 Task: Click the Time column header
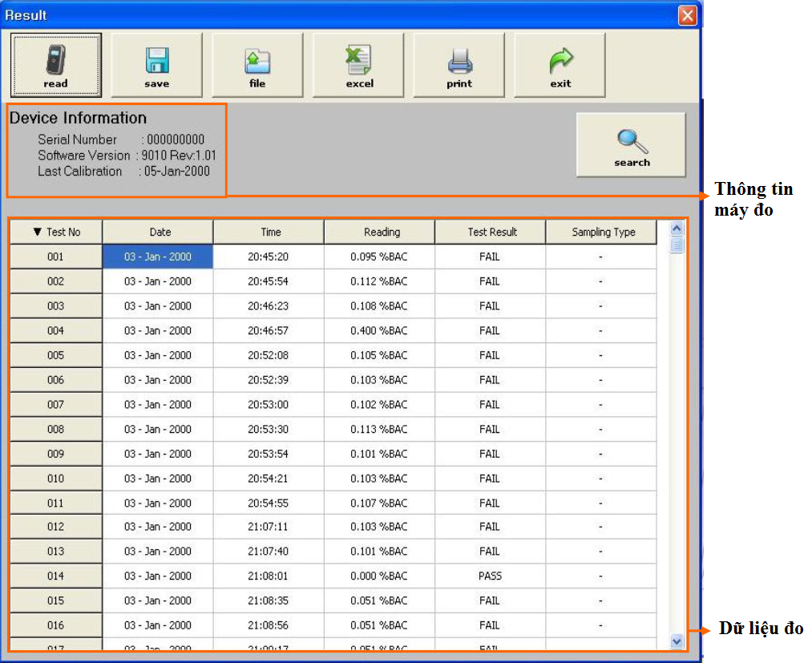[270, 232]
